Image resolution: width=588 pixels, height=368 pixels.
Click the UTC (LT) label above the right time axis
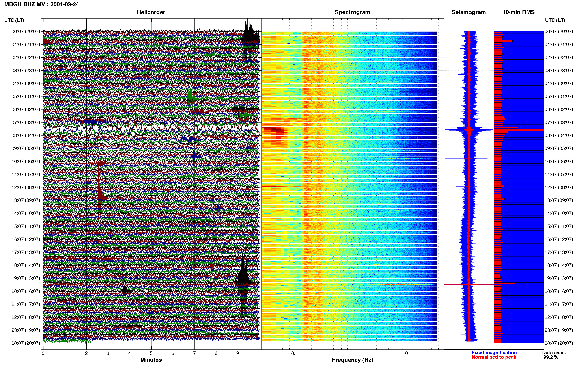(x=555, y=20)
